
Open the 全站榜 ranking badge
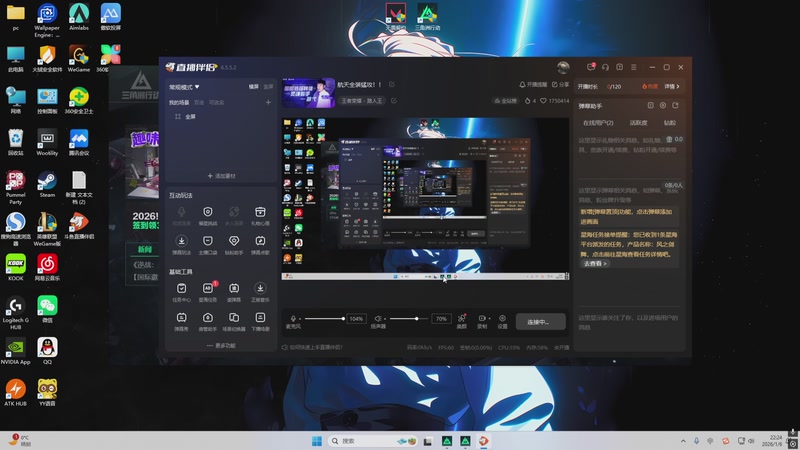[506, 101]
